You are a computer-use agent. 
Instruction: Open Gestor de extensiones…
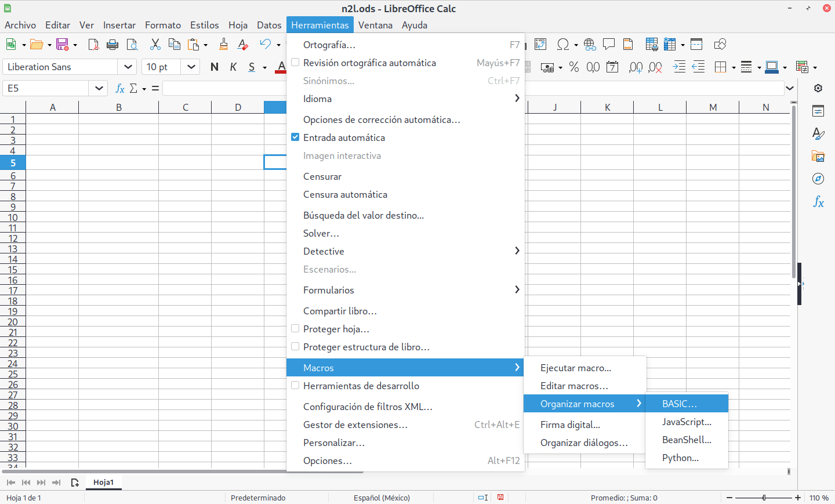pos(405,425)
